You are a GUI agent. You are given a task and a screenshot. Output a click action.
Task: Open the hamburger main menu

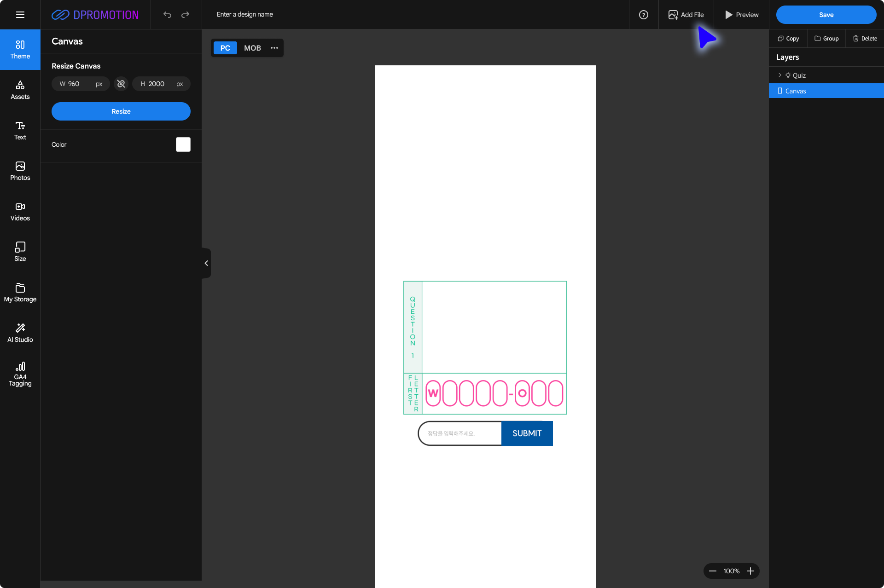pos(20,15)
